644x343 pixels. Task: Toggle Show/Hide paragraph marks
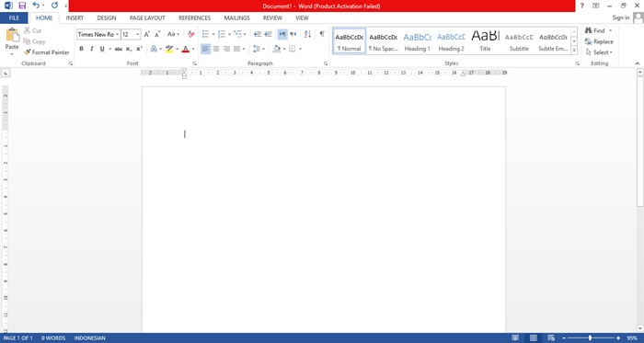(322, 34)
